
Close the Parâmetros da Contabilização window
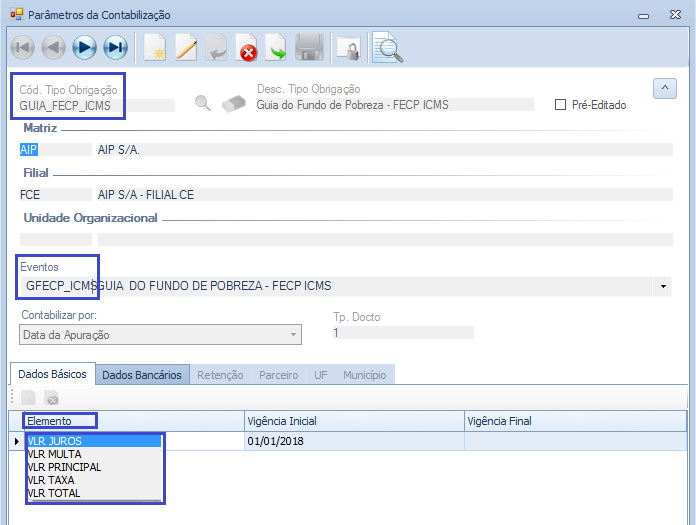pyautogui.click(x=675, y=15)
